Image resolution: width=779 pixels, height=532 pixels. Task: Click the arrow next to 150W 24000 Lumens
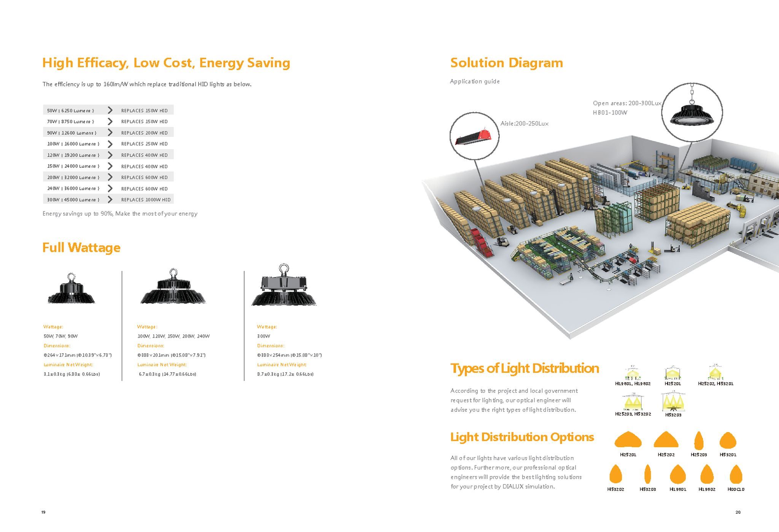(110, 166)
